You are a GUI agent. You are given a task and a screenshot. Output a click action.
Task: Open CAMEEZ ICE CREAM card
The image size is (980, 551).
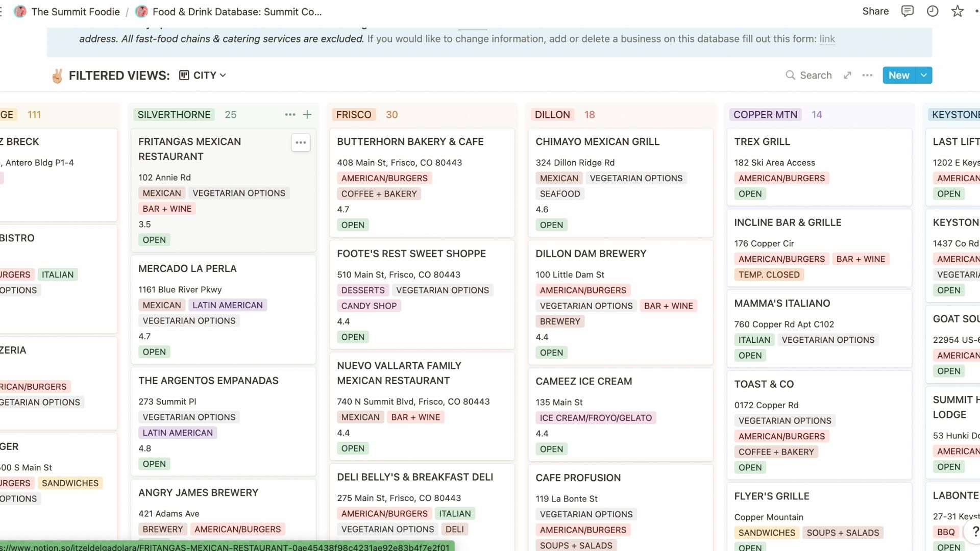pos(621,414)
